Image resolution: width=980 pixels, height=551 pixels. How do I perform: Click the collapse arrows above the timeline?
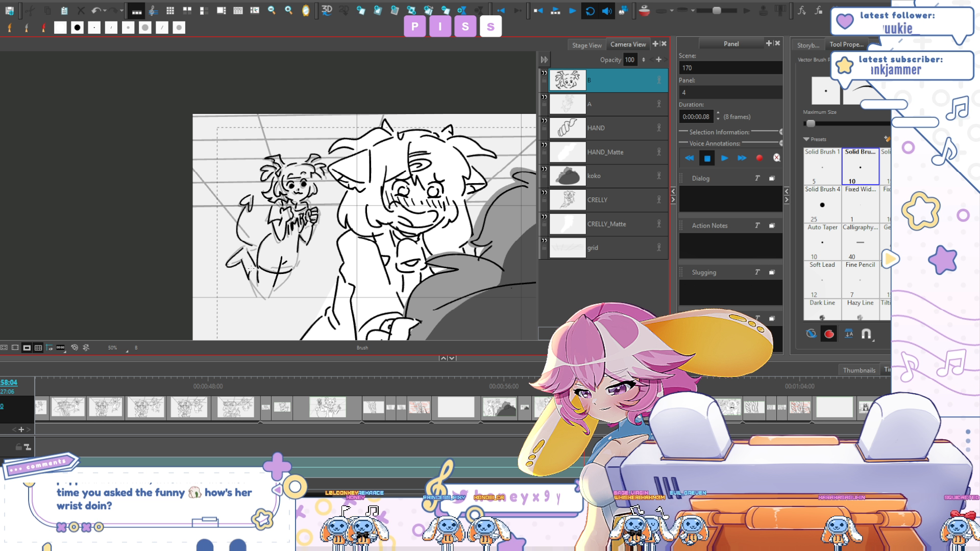point(448,358)
